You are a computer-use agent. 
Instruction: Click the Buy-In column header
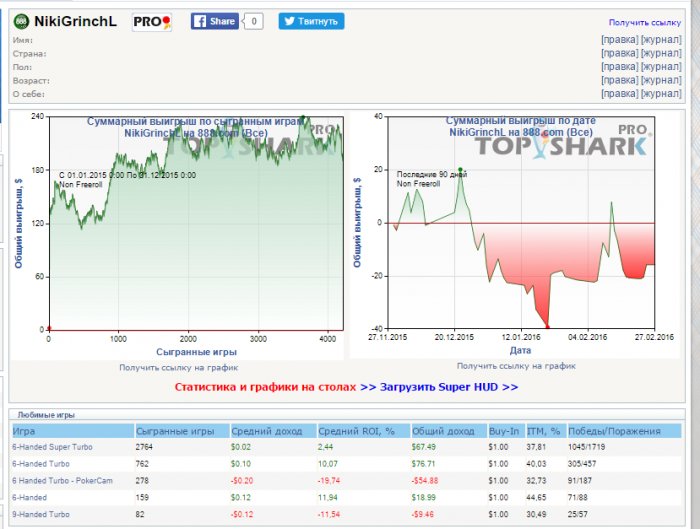(506, 431)
